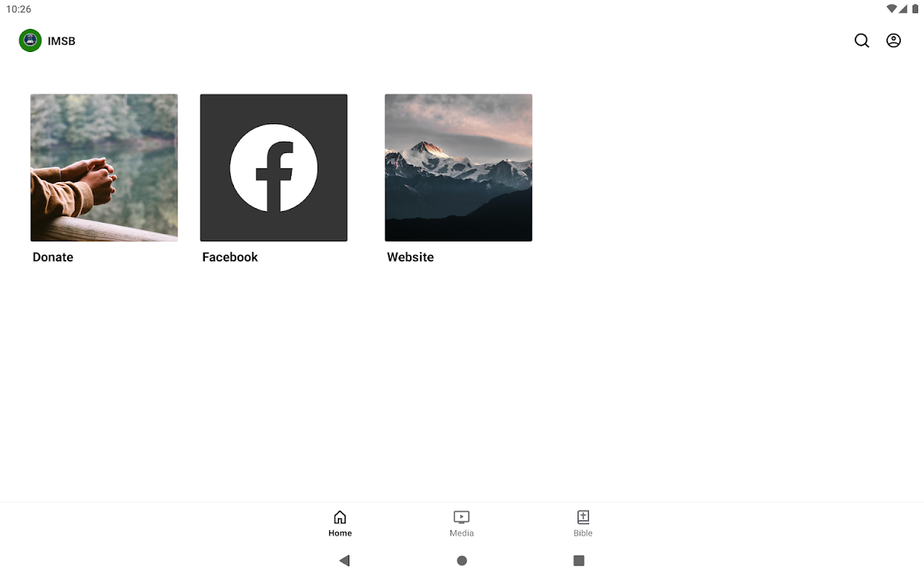
Task: Click the IMSB title text
Action: pos(61,41)
